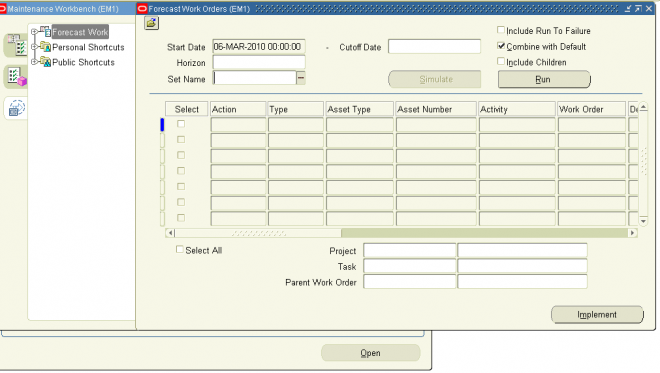Screen dimensions: 660x373
Task: Enable Include Run To Failure checkbox
Action: [x=501, y=30]
